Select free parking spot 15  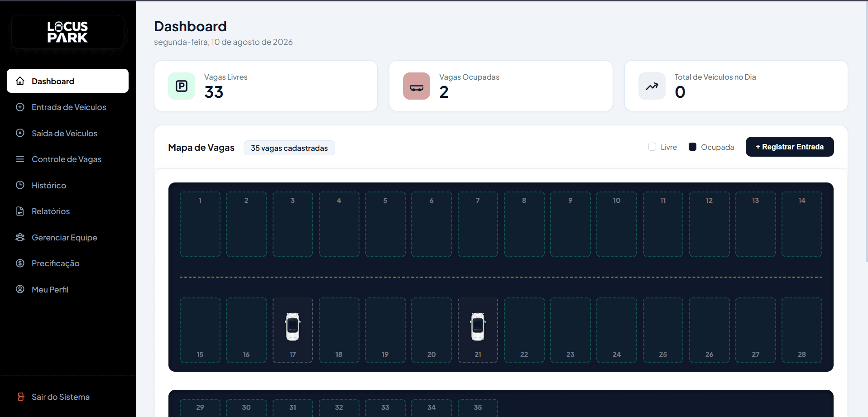(200, 330)
